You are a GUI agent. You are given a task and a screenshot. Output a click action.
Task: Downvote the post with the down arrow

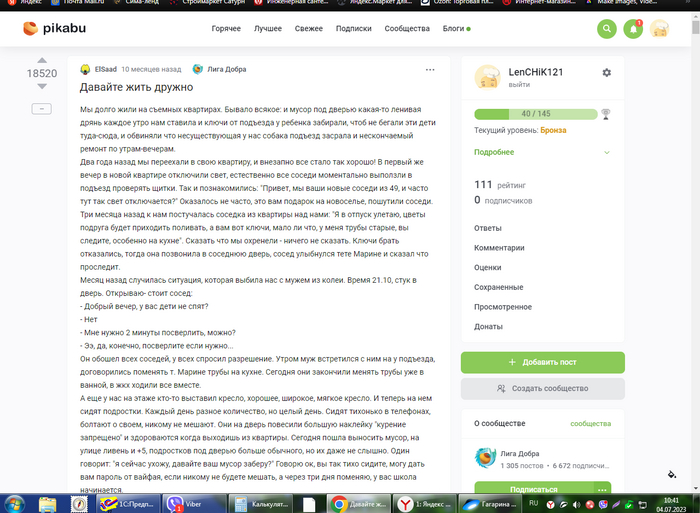42,86
